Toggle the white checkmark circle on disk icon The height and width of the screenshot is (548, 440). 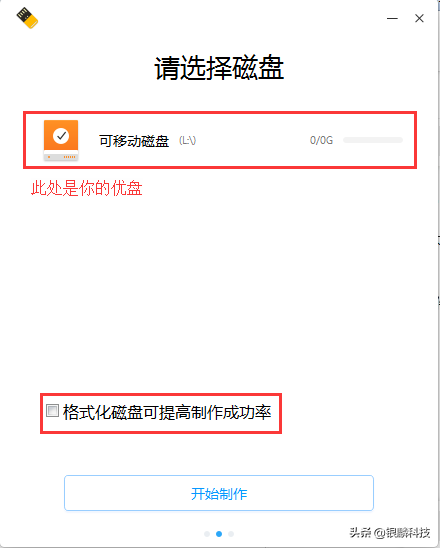click(x=61, y=136)
